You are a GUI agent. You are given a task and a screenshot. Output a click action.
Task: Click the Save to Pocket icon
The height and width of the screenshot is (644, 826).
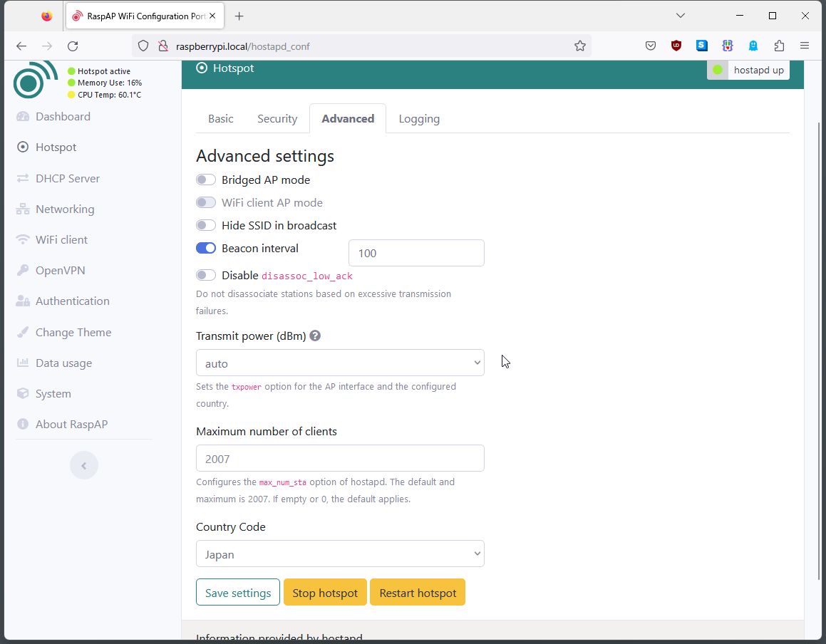651,46
